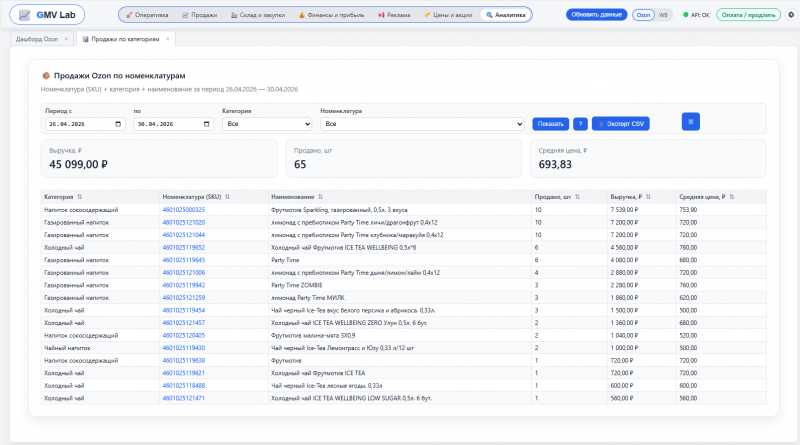
Task: Select Ozon in marketplace toggle
Action: tap(643, 15)
